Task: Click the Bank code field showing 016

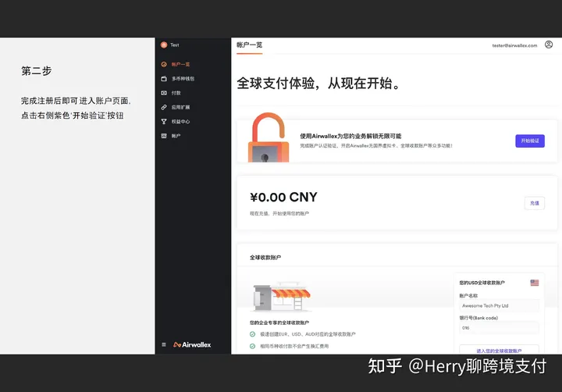Action: tap(499, 328)
